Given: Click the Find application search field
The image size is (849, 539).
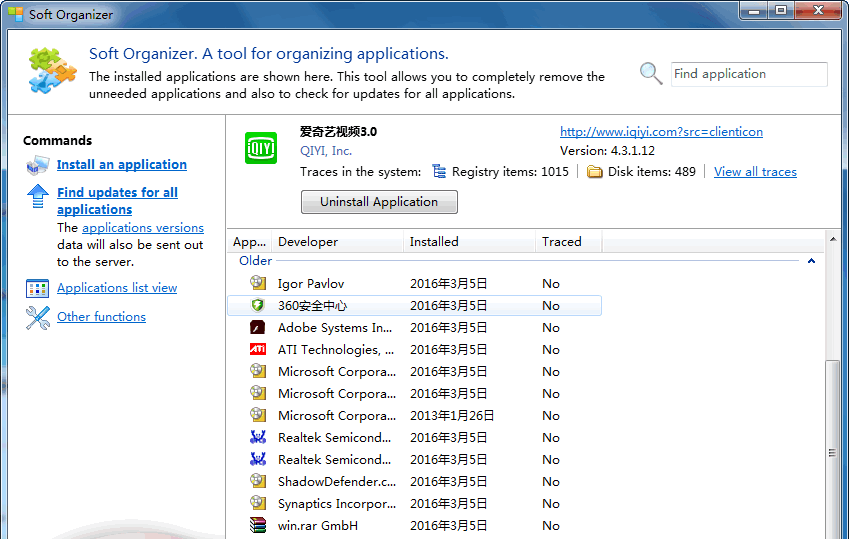Looking at the screenshot, I should point(748,74).
